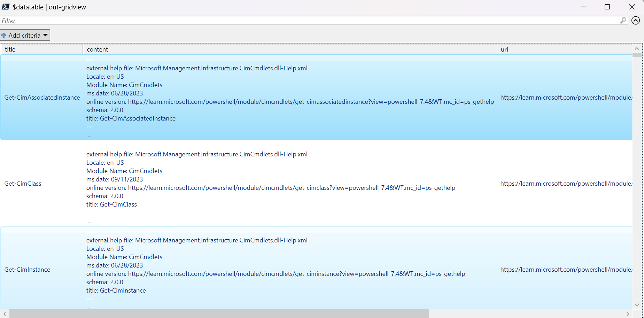Select the Get-CimAssociatedInstance title cell
644x318 pixels.
tap(42, 98)
